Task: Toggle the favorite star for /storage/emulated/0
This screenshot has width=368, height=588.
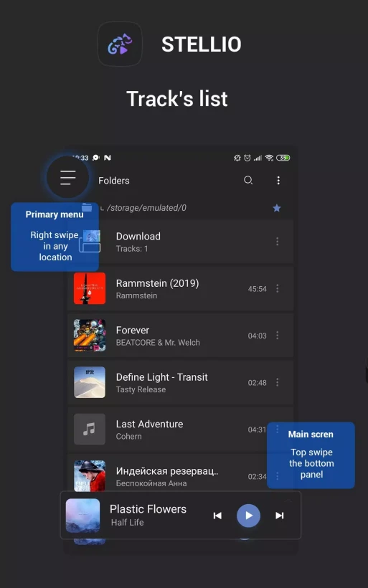Action: point(277,208)
